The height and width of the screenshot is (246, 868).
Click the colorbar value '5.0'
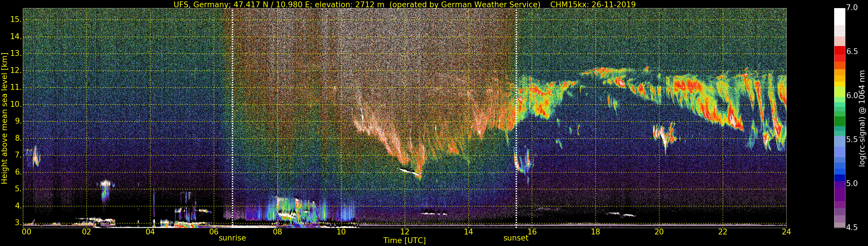coord(852,184)
